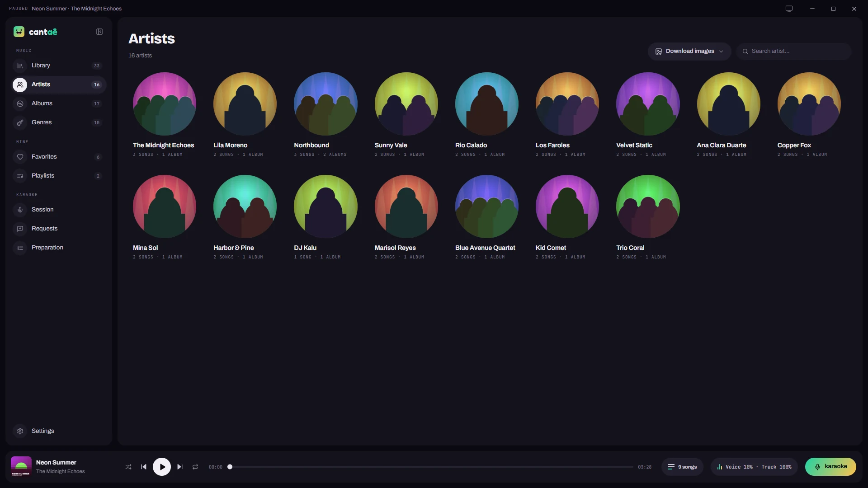Open the 9 songs queue
868x488 pixels.
682,467
